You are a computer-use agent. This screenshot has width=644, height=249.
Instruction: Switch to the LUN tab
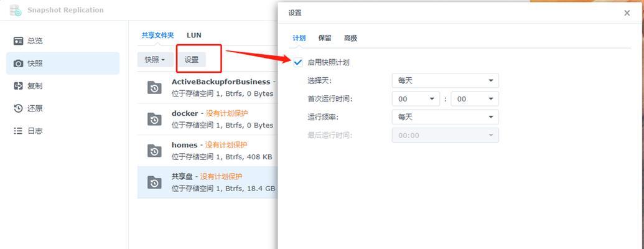click(x=194, y=35)
